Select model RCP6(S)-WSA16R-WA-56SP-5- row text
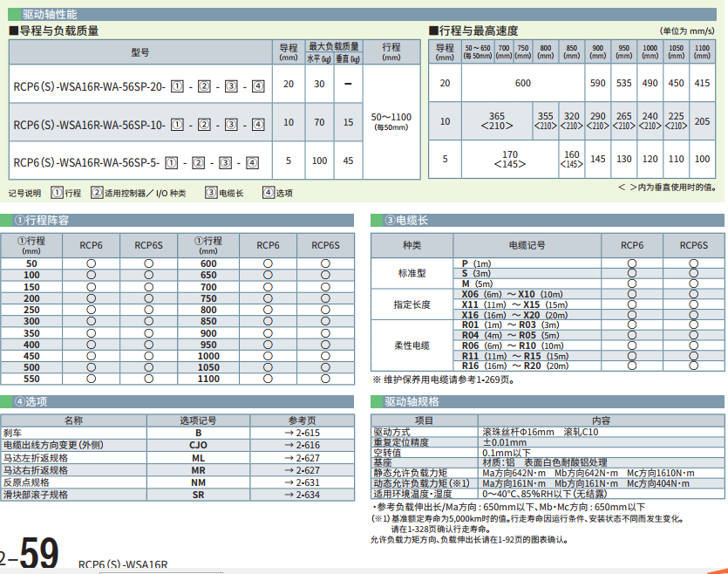This screenshot has width=728, height=574. tap(136, 162)
